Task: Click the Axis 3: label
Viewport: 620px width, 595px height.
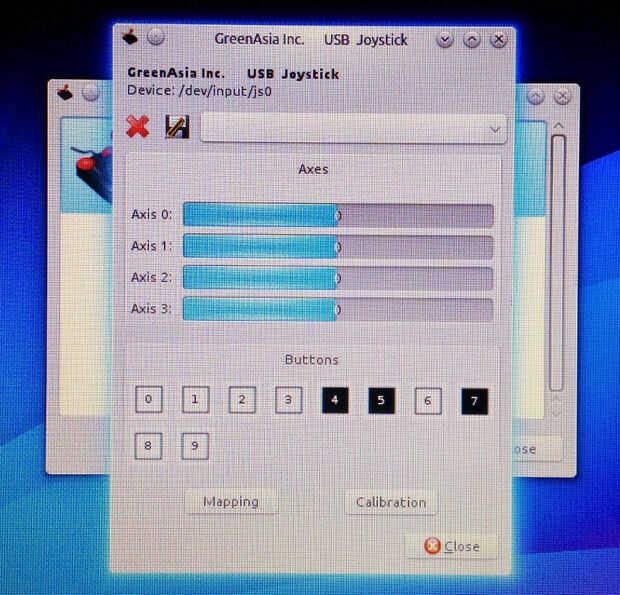Action: click(x=151, y=308)
